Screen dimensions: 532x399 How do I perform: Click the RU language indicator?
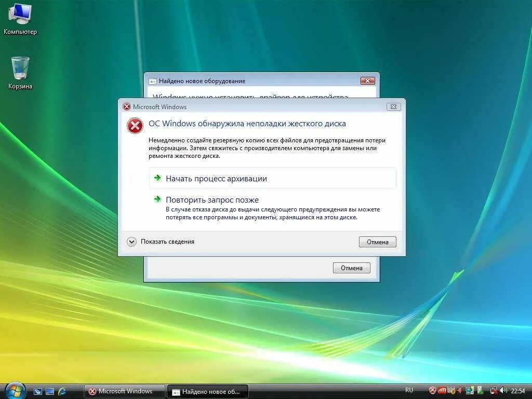click(x=409, y=390)
